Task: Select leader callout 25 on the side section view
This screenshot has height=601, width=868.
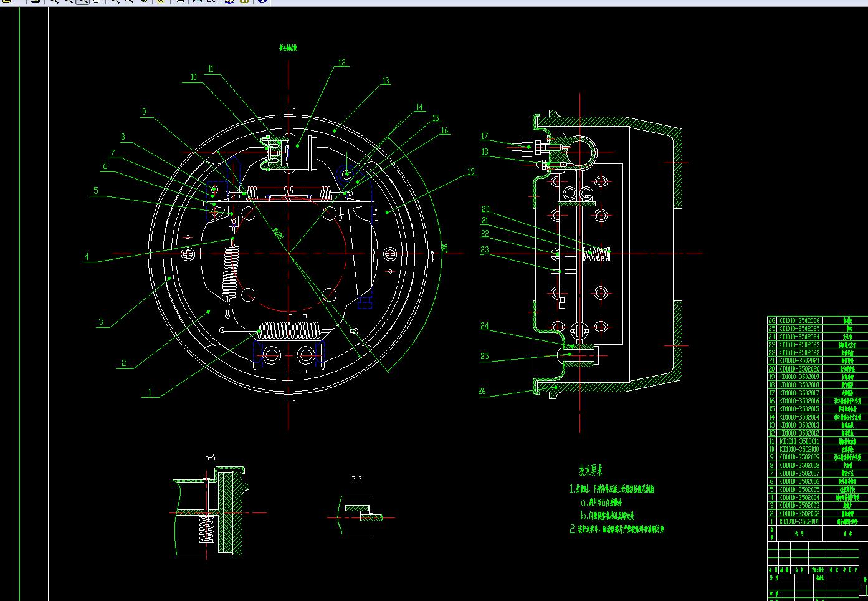Action: [x=484, y=357]
